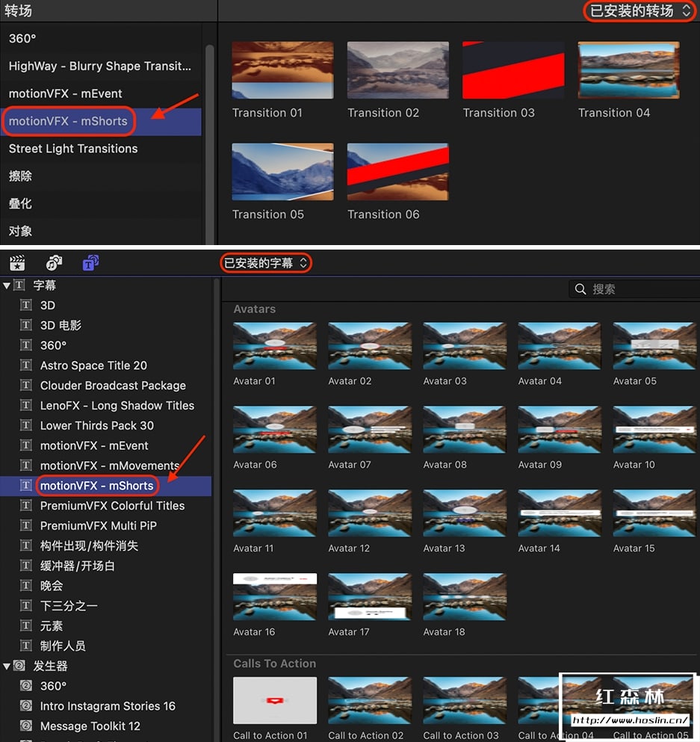Select the Avatar 07 title thumbnail
This screenshot has height=742, width=700.
click(370, 430)
